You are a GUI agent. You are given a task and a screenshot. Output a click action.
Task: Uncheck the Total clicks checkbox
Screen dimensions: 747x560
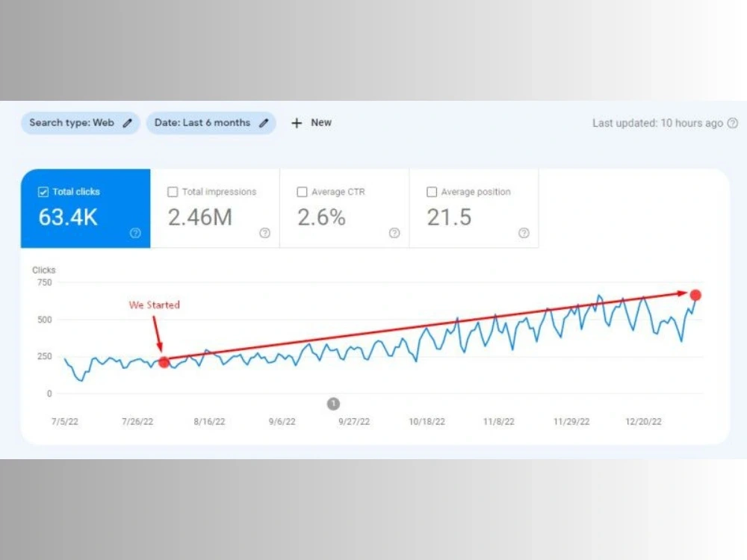click(43, 192)
